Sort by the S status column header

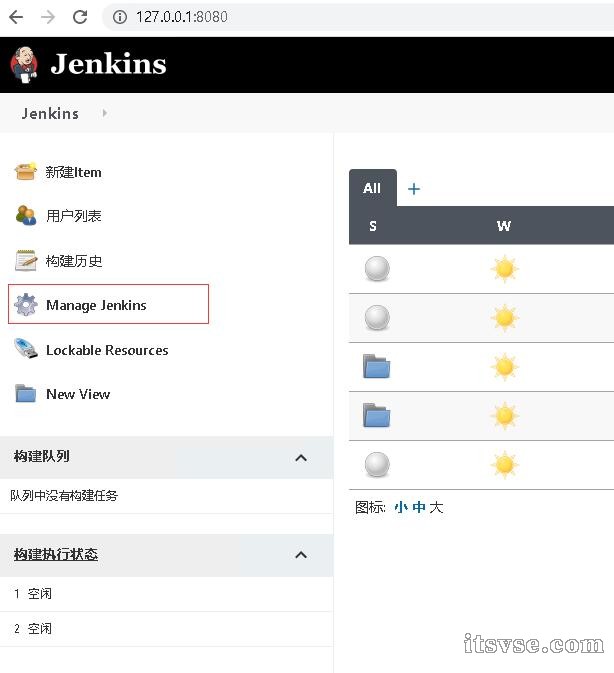click(373, 226)
